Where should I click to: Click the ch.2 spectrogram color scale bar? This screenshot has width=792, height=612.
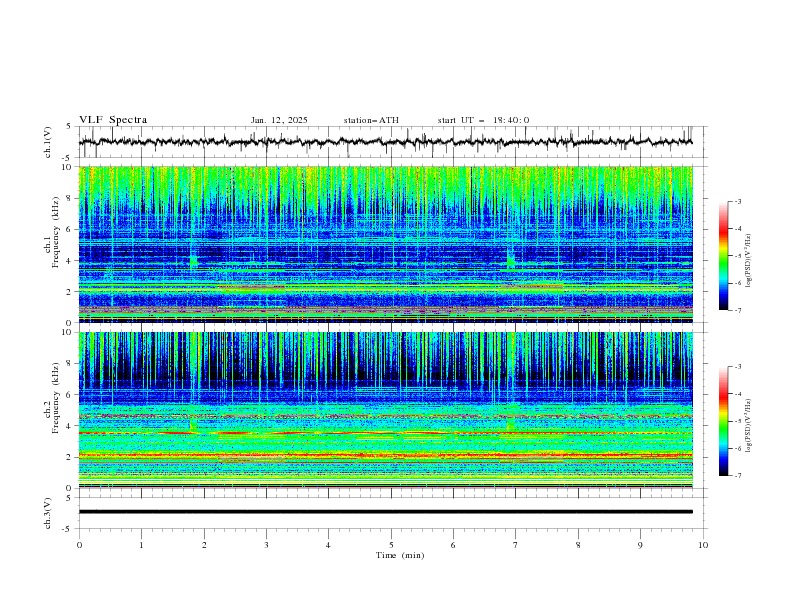point(723,421)
